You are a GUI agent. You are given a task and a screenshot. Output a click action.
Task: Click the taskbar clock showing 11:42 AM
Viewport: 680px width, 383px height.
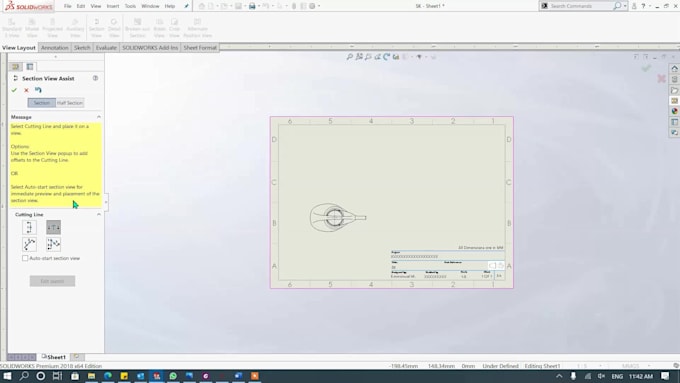point(641,376)
